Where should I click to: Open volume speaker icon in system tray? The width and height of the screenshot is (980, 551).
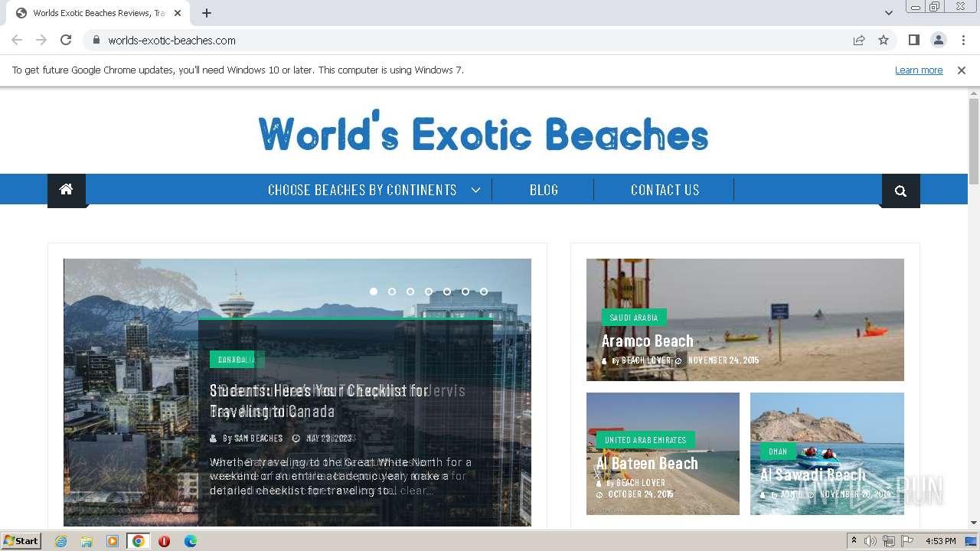point(871,541)
